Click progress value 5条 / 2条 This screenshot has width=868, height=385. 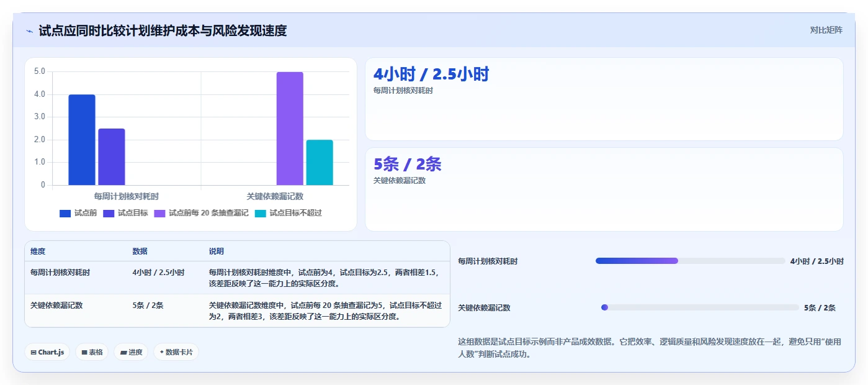pyautogui.click(x=820, y=308)
